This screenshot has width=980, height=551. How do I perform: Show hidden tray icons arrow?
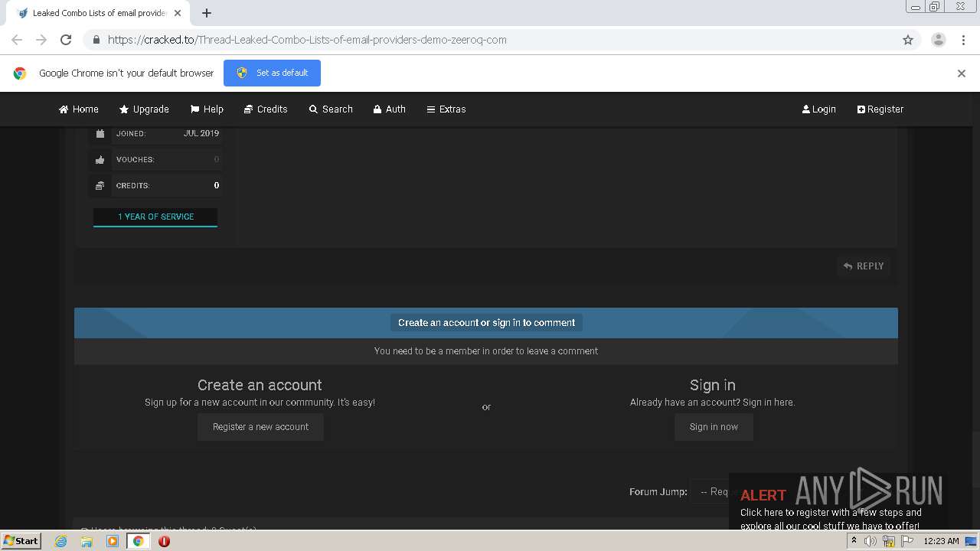[854, 541]
